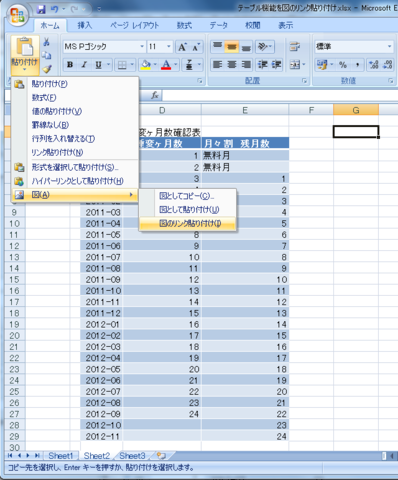Open the font name dropdown

tap(142, 47)
